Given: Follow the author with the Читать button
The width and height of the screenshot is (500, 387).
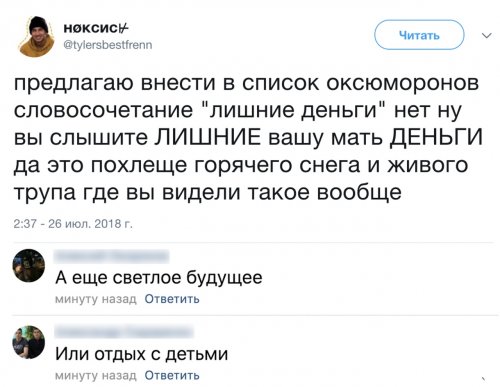Looking at the screenshot, I should 419,35.
